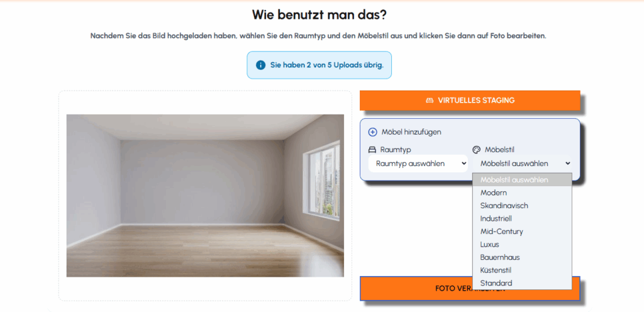The image size is (644, 312).
Task: Open the Raumtyp auswählen dropdown
Action: point(418,164)
